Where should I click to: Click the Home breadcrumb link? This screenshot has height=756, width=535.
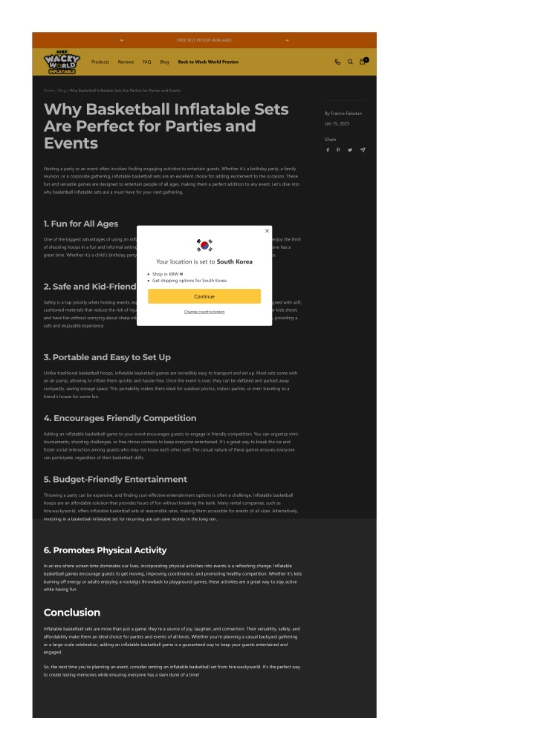click(49, 91)
